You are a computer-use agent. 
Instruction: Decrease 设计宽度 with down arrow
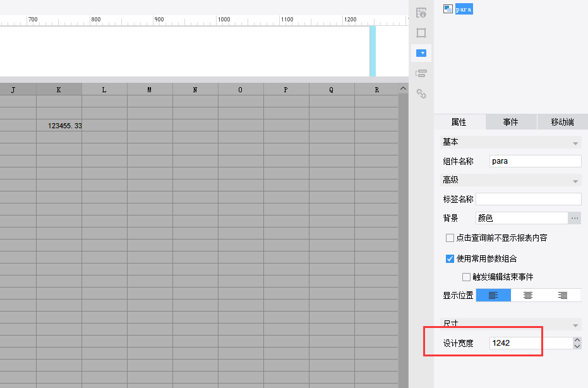coord(577,346)
